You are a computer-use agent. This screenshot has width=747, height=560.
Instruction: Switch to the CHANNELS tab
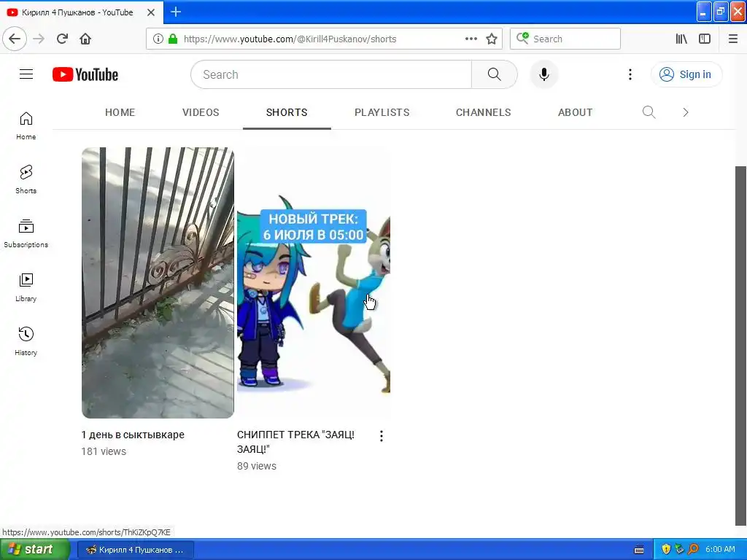pyautogui.click(x=483, y=112)
